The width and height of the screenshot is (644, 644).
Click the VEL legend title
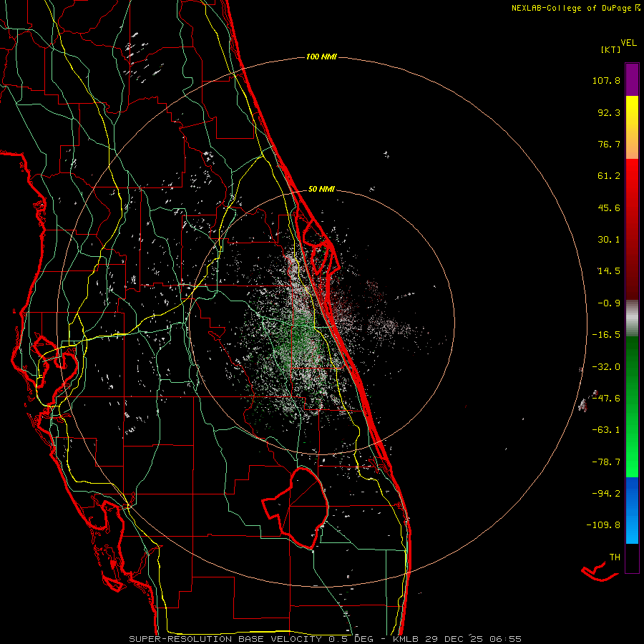(x=628, y=43)
